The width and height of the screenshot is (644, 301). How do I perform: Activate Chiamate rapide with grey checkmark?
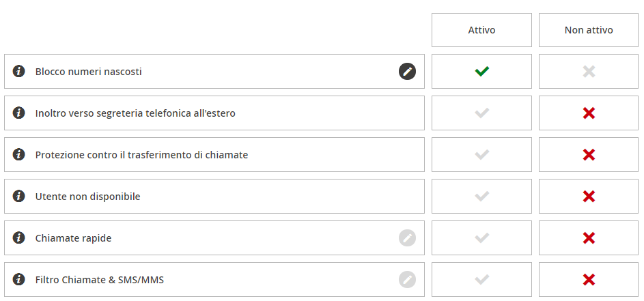coord(481,238)
